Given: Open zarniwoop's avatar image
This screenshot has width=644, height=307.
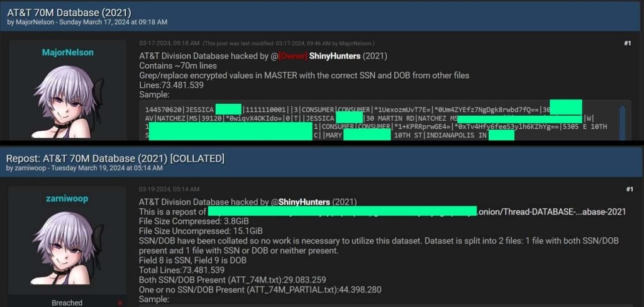Looking at the screenshot, I should (x=67, y=252).
